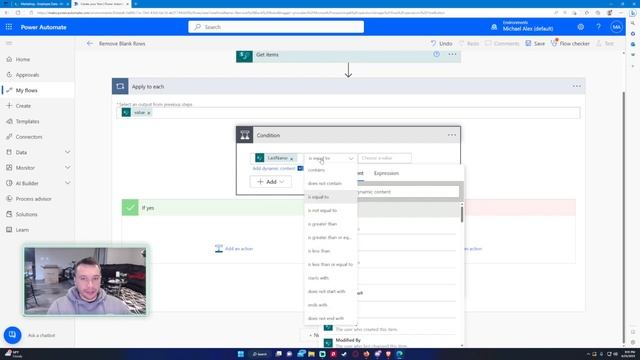The width and height of the screenshot is (640, 360).
Task: Open the app launcher waffle icon
Action: pos(9,27)
